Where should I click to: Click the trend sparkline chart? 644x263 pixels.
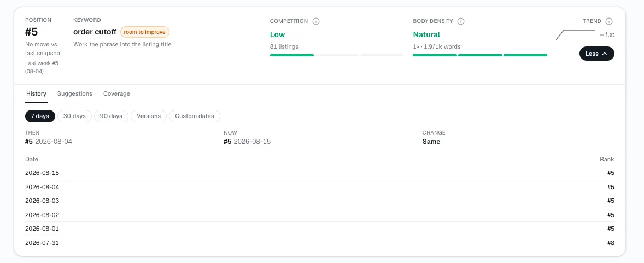576,34
